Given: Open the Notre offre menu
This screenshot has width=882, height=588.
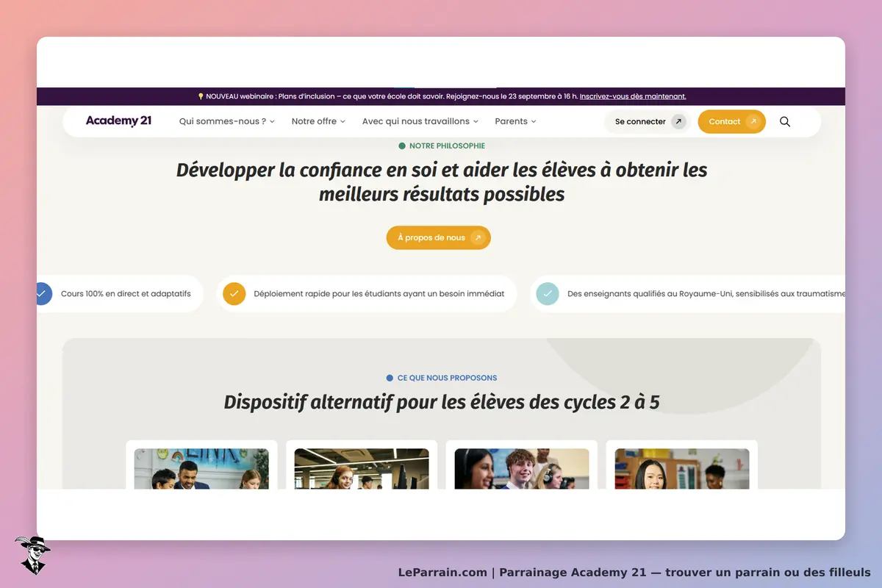Looking at the screenshot, I should (318, 122).
